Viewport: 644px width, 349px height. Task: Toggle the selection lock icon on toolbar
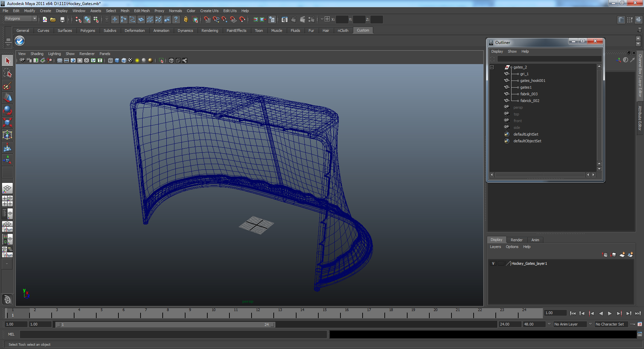(185, 19)
